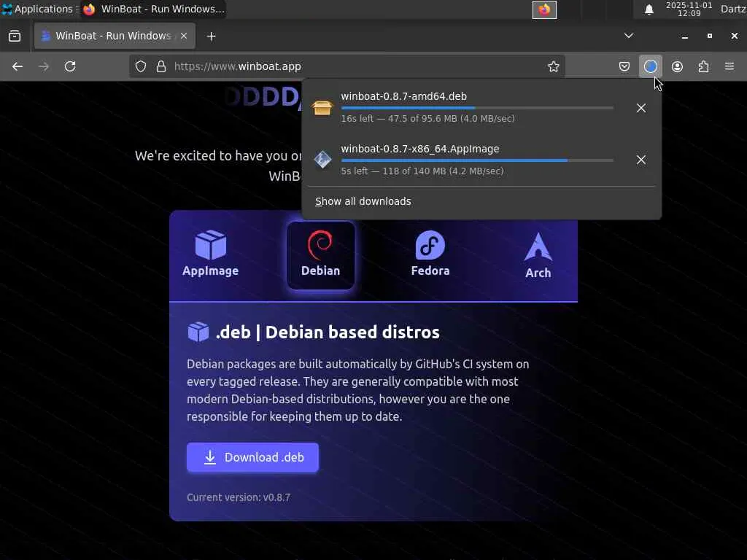Reload the WinBoat page
This screenshot has width=747, height=560.
point(70,66)
